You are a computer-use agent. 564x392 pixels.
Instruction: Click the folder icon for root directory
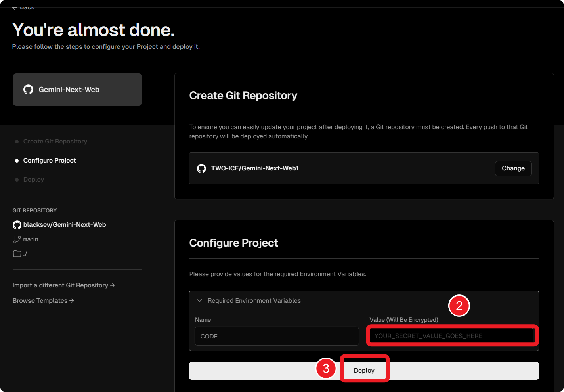17,254
